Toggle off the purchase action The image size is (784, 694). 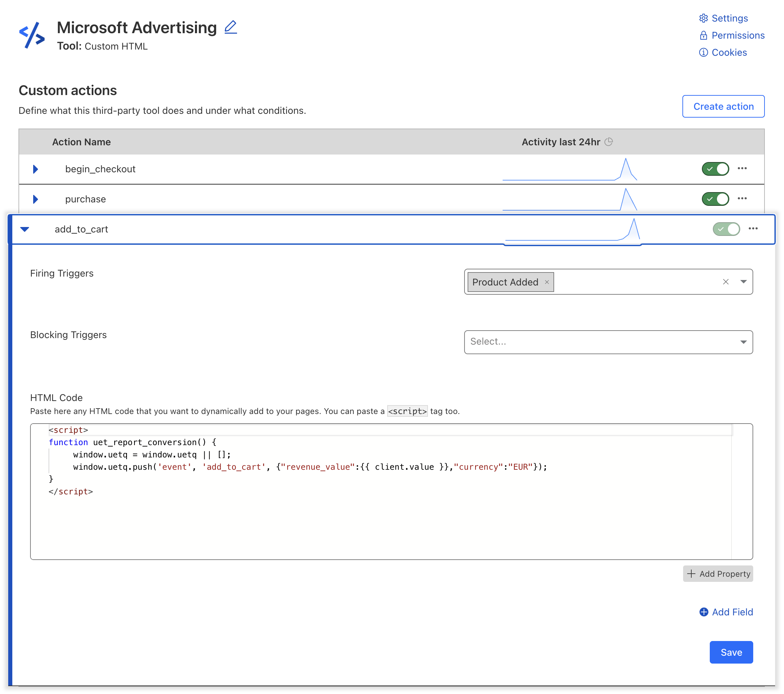[x=715, y=199]
